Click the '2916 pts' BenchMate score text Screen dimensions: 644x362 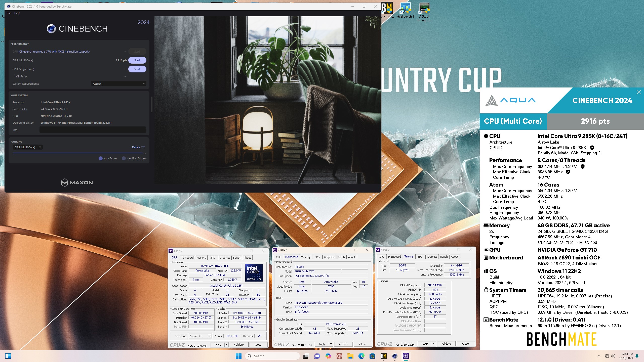(x=595, y=121)
